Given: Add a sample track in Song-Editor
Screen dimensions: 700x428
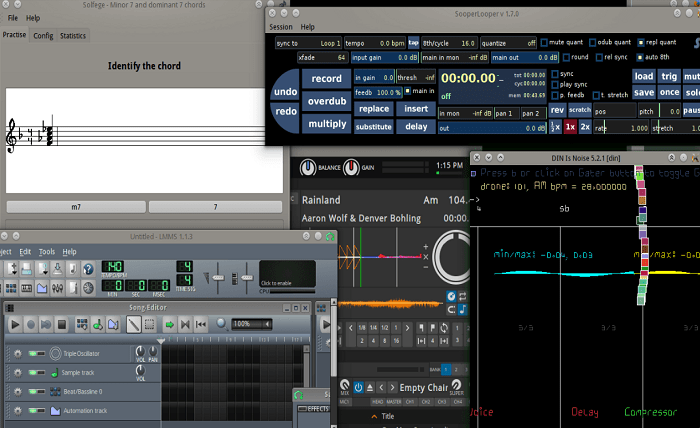Looking at the screenshot, I should pyautogui.click(x=97, y=324).
